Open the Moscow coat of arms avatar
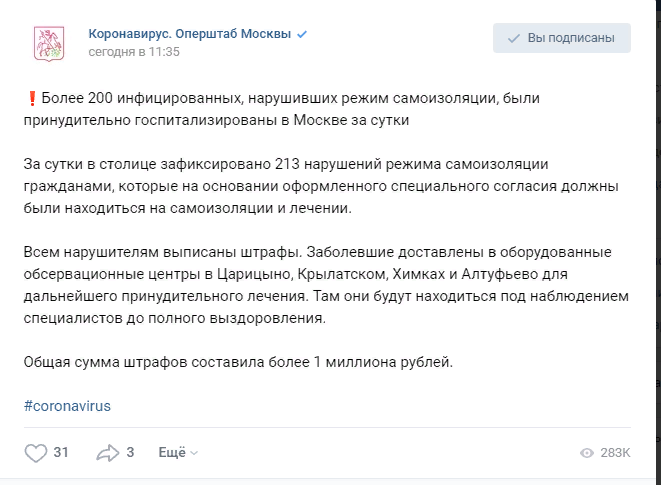Image resolution: width=661 pixels, height=485 pixels. 49,43
